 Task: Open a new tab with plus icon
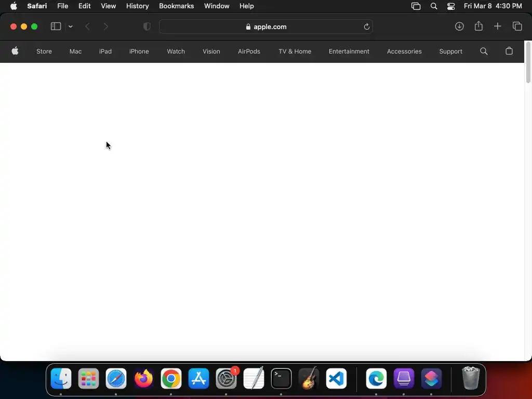click(497, 26)
